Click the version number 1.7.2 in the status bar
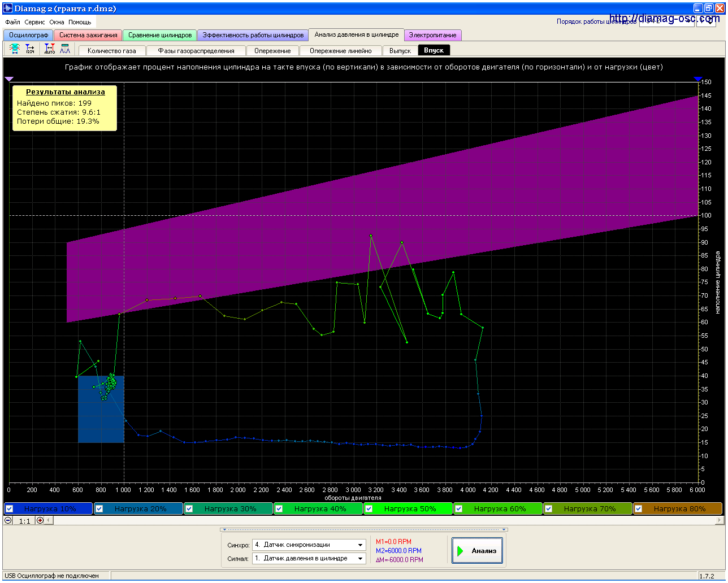This screenshot has height=583, width=728. pos(707,576)
